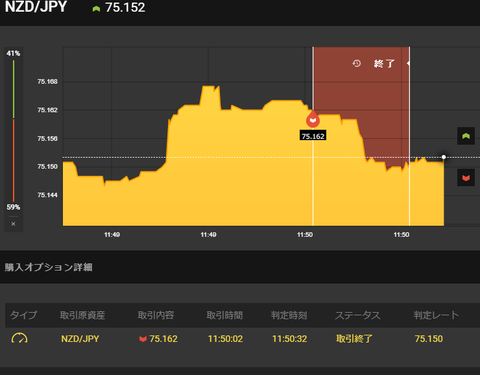Click the green up-arrow High button
This screenshot has height=375, width=480.
pos(466,136)
